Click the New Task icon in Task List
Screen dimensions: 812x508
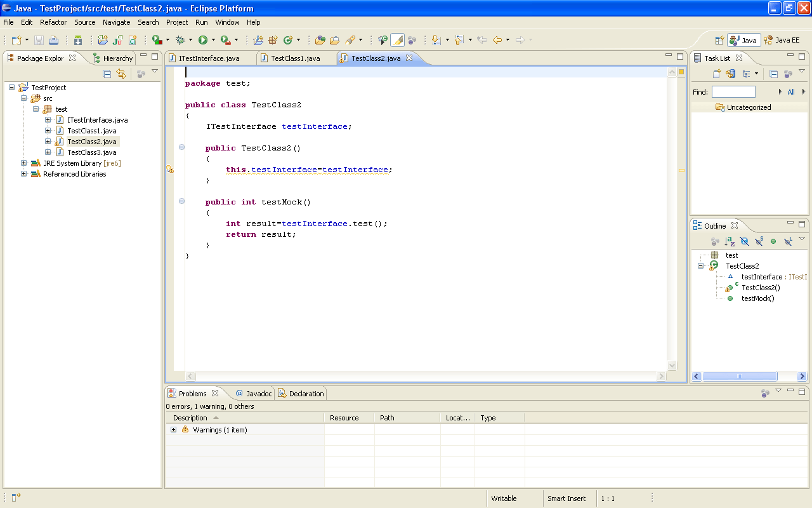[x=717, y=74]
